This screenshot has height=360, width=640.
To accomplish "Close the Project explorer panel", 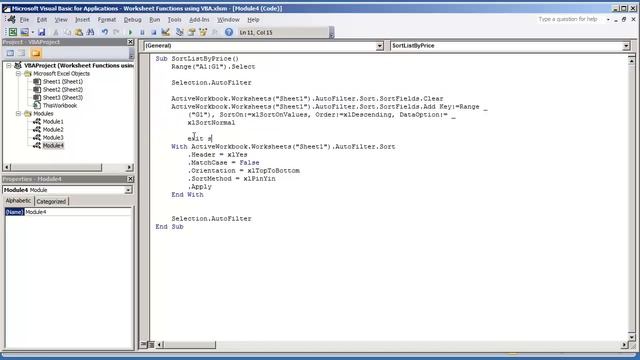I will point(131,42).
